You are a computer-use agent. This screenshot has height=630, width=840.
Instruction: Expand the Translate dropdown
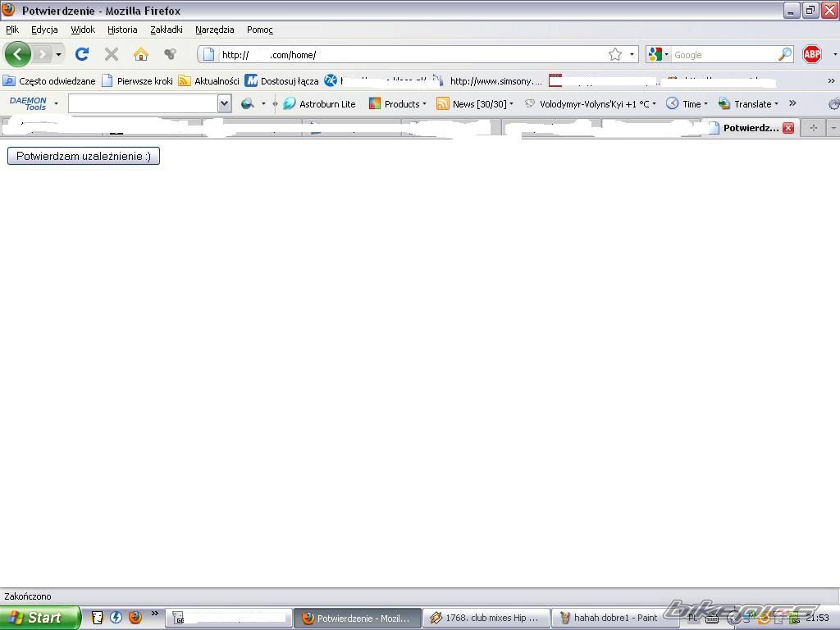tap(748, 104)
